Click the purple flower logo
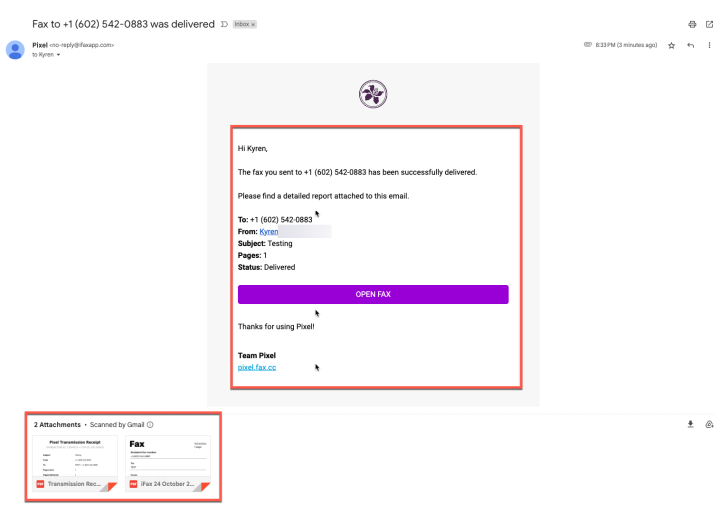 373,94
